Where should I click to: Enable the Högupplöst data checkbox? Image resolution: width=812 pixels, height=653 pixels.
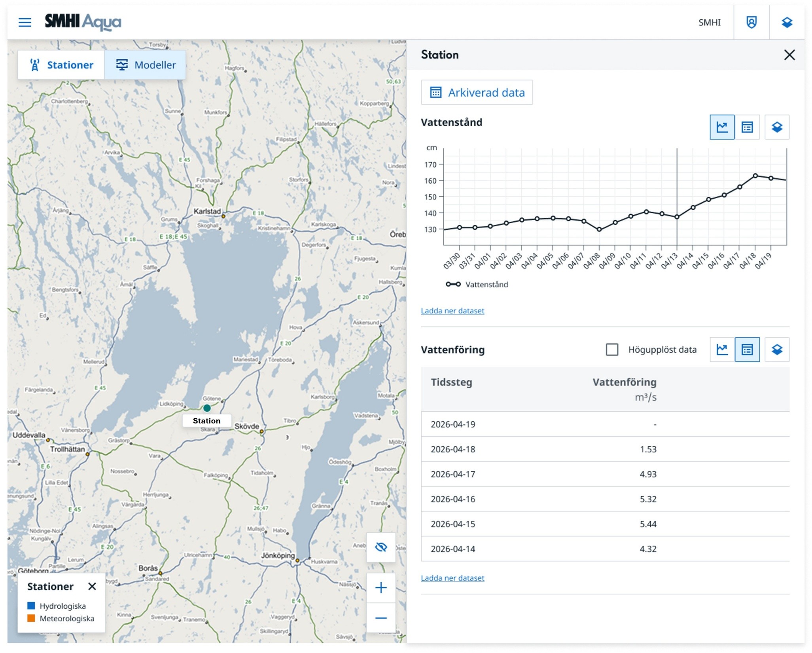[612, 349]
